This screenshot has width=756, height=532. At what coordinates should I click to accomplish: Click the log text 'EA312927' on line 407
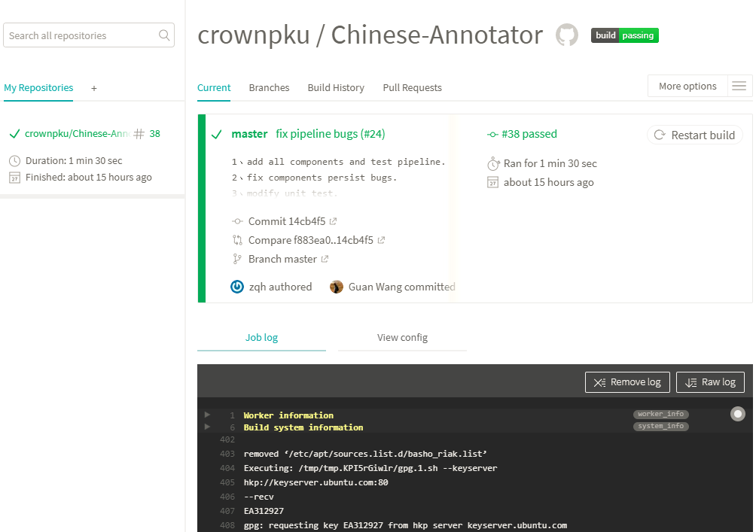pos(264,511)
